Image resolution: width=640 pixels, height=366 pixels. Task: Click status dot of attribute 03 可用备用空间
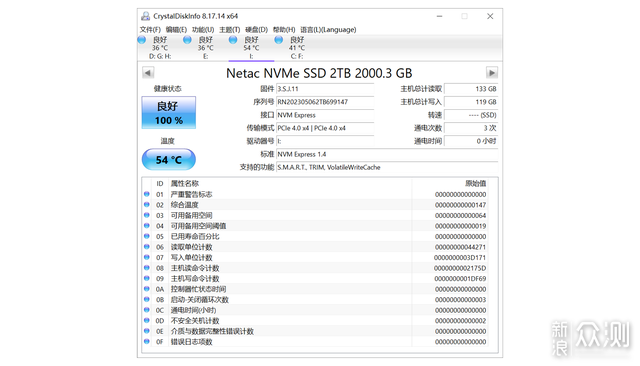pos(147,215)
